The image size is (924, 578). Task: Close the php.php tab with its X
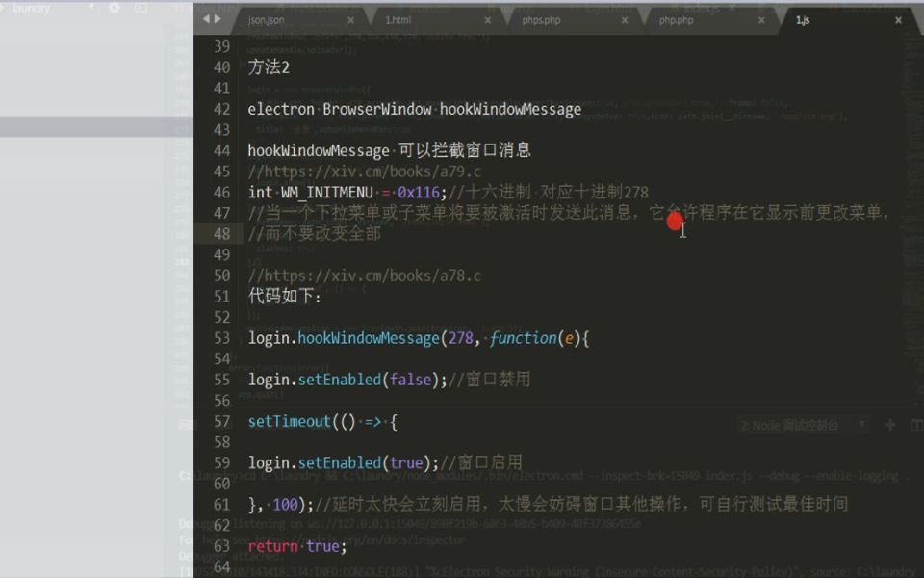click(761, 19)
